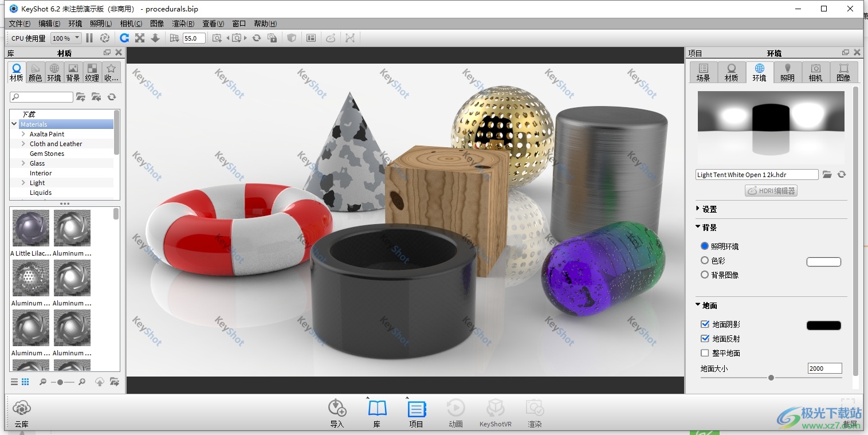Click the 渲染 render button

[535, 414]
